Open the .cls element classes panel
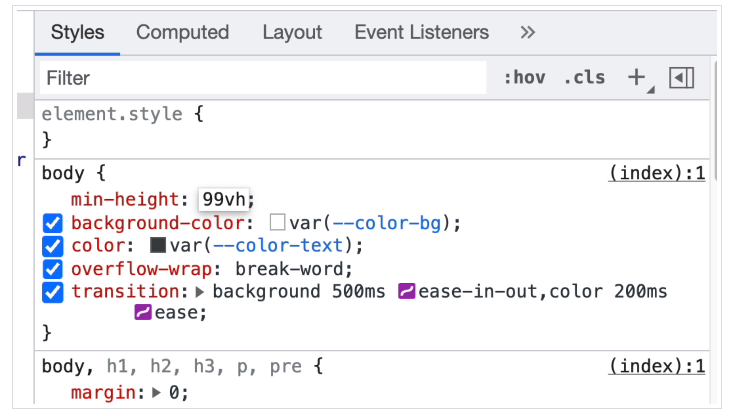Image resolution: width=729 pixels, height=416 pixels. pyautogui.click(x=584, y=78)
